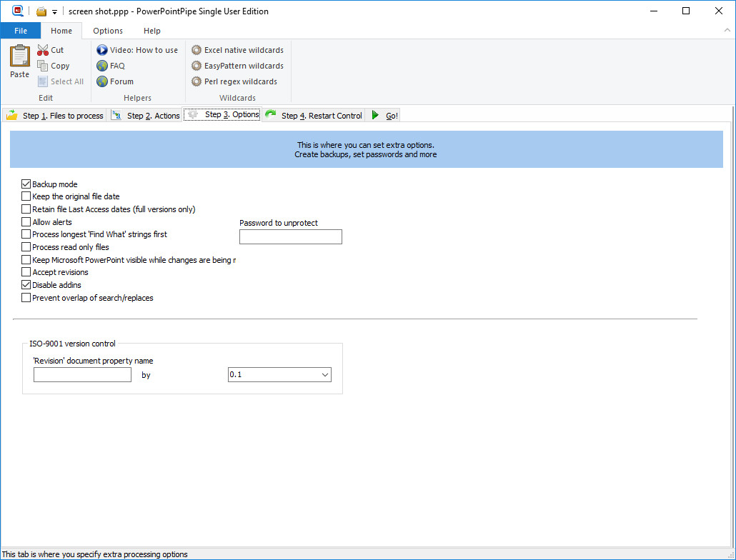Enable Keep the original file date
736x560 pixels.
pyautogui.click(x=26, y=196)
